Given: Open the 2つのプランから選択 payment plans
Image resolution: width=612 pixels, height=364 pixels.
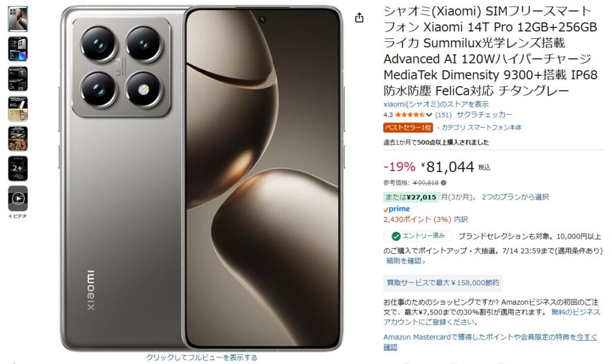Looking at the screenshot, I should point(515,197).
